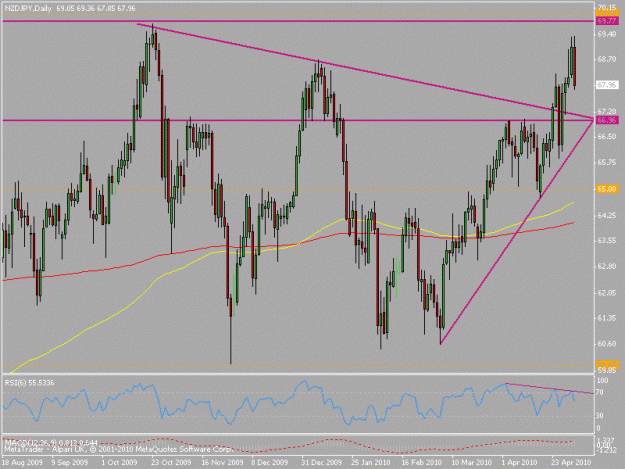Select the magenta 66.96 price label
Viewport: 625px width, 469px height.
(607, 120)
